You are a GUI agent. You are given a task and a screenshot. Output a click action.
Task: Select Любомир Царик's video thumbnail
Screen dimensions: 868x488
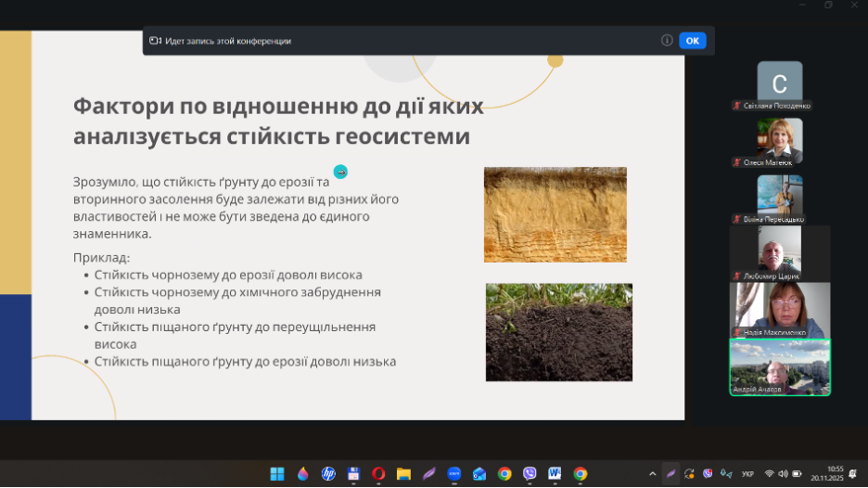coord(779,252)
